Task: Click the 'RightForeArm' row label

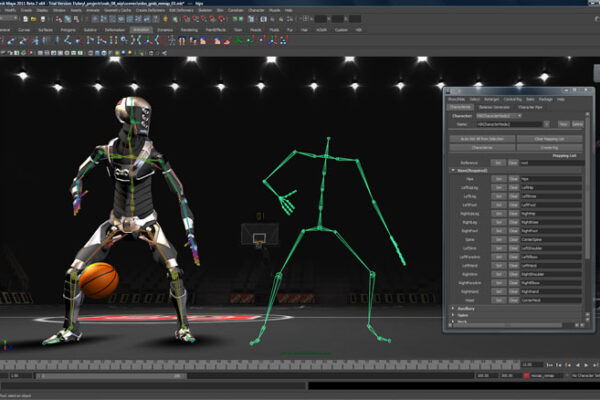Action: coord(470,283)
